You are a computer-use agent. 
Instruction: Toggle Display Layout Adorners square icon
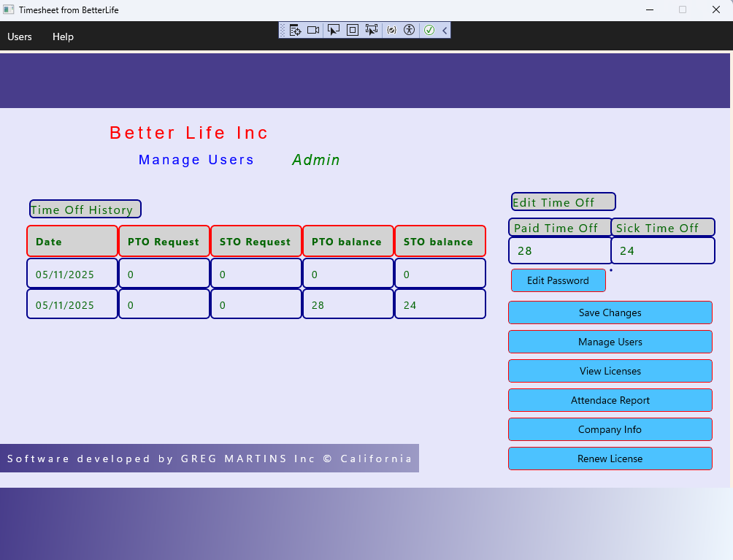coord(353,30)
